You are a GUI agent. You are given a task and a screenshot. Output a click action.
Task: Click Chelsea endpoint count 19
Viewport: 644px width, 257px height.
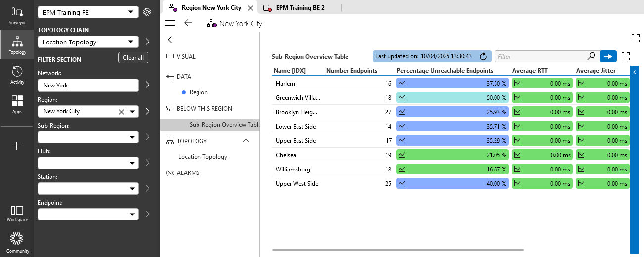pyautogui.click(x=388, y=155)
